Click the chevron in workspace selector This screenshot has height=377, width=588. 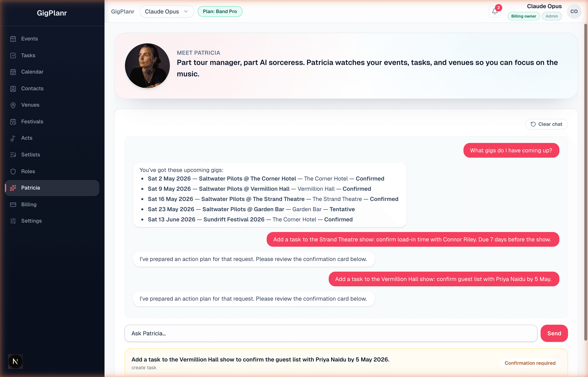click(186, 11)
